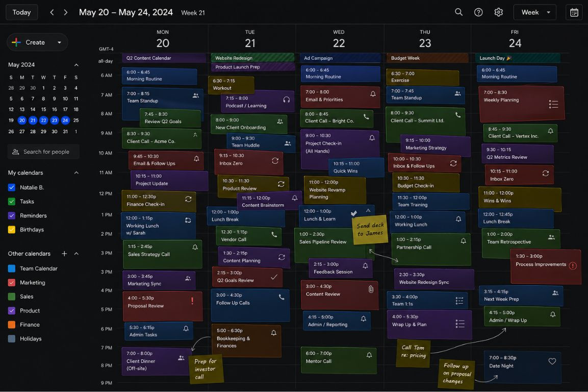Go to previous week arrow
Viewport: 588px width, 392px height.
tap(52, 12)
